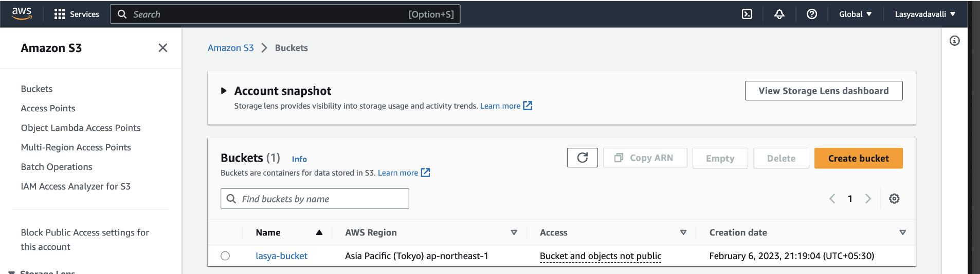Click Learn more in Account snapshot
The width and height of the screenshot is (980, 274).
coord(500,106)
